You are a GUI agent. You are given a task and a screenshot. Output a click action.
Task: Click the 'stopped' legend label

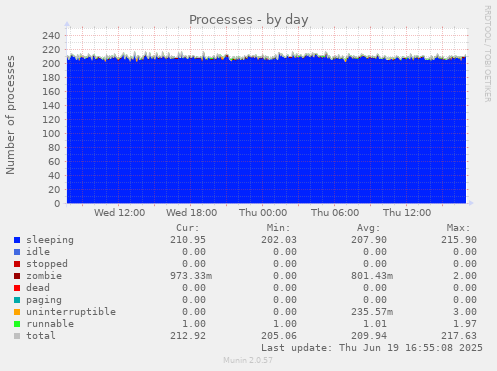(47, 264)
